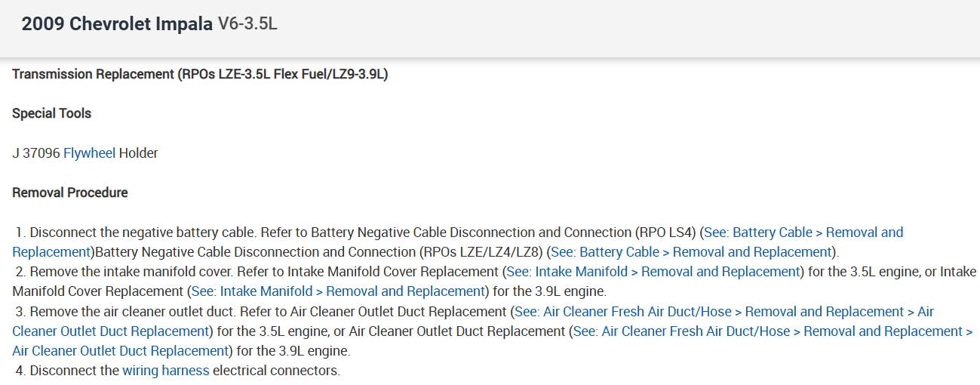Click the Removal Procedure heading
This screenshot has height=385, width=980.
coord(70,193)
